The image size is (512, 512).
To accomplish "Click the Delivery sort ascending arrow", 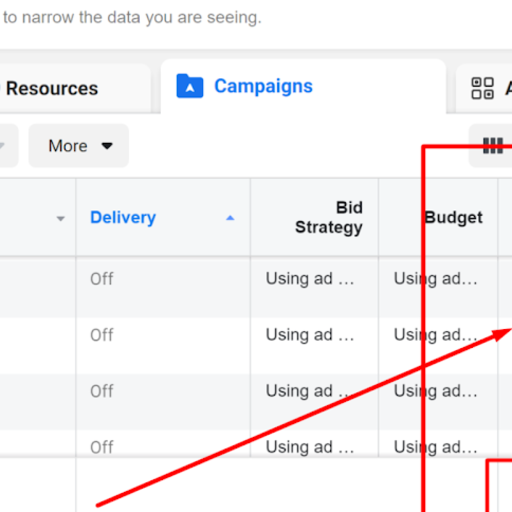I will pos(230,218).
